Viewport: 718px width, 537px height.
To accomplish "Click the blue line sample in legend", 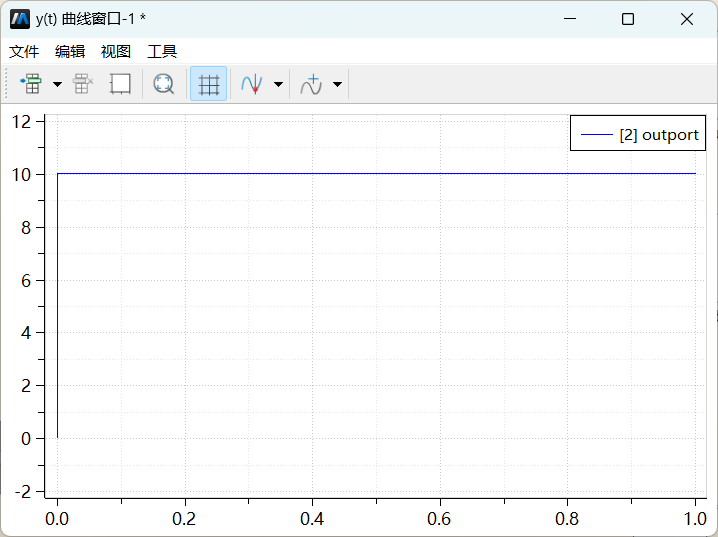I will 597,135.
